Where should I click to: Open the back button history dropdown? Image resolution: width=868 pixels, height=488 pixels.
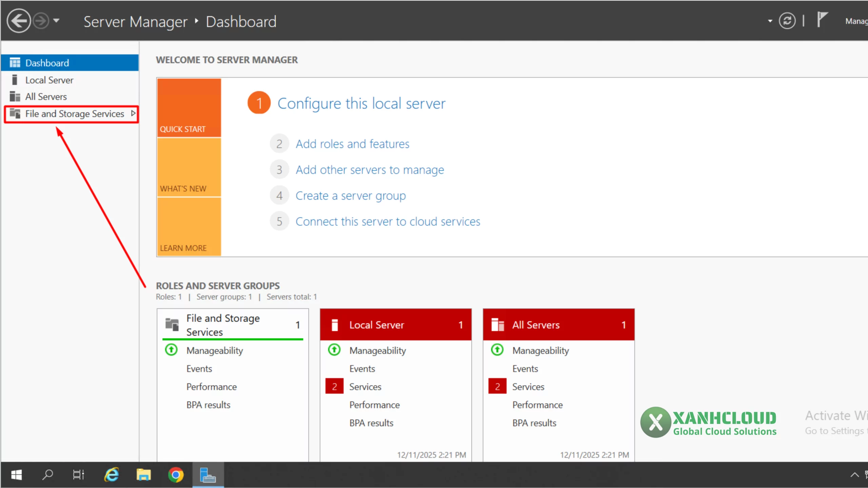[57, 21]
